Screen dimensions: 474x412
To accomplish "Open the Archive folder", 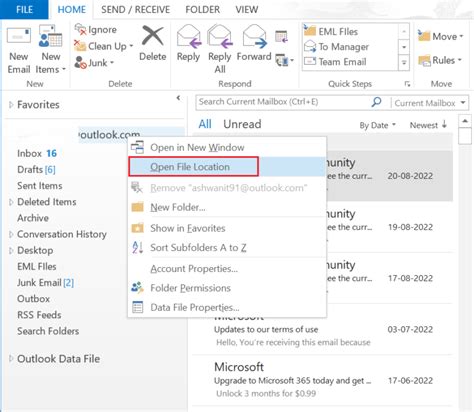I will pos(33,218).
